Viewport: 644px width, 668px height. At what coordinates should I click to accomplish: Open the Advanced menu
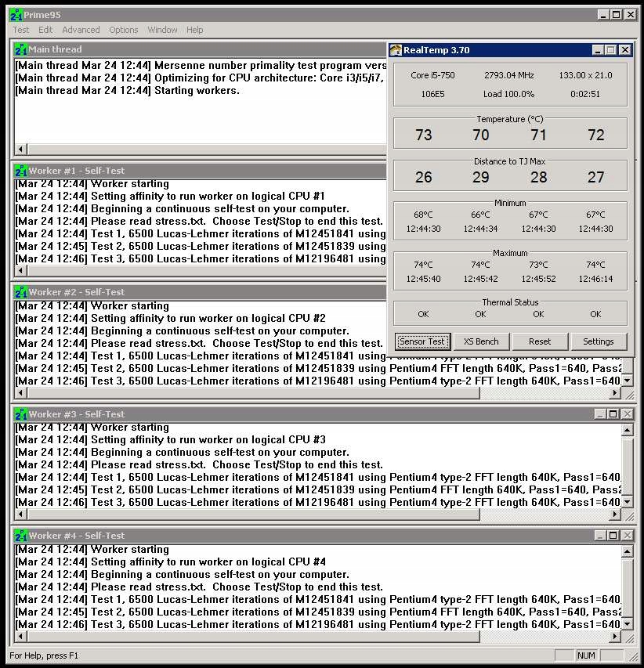pyautogui.click(x=81, y=30)
